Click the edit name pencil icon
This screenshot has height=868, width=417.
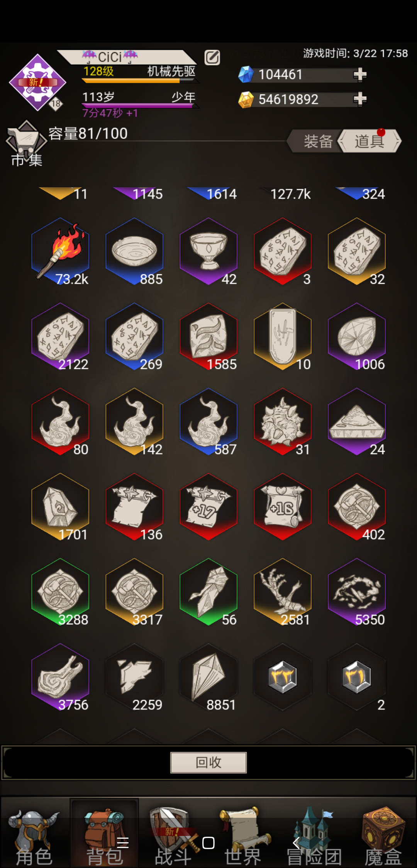click(x=212, y=58)
